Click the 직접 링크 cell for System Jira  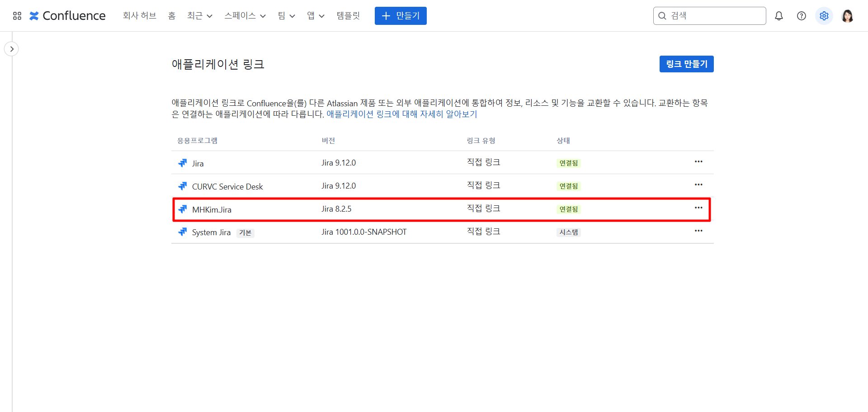(x=483, y=232)
